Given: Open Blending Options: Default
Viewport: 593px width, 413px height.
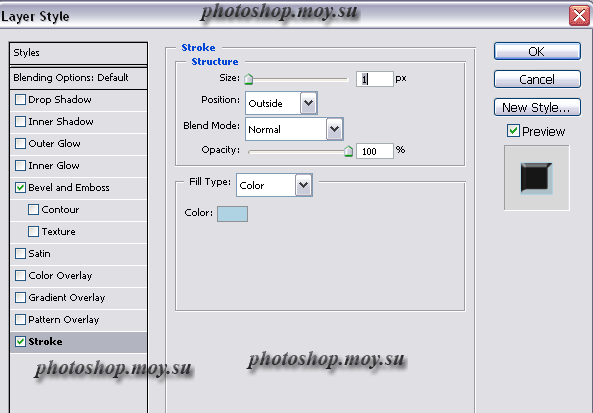Looking at the screenshot, I should [x=78, y=78].
